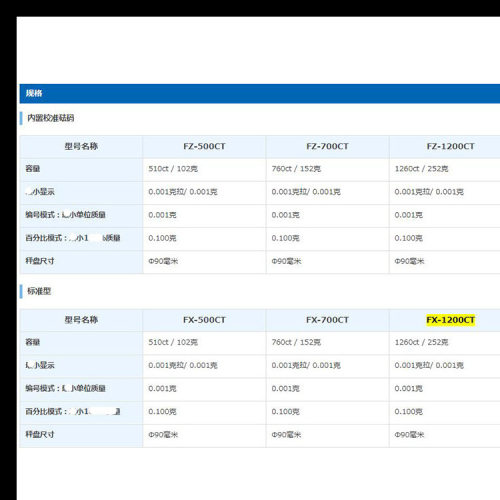Image resolution: width=500 pixels, height=500 pixels.
Task: Select 0.001克拉/ 0.001克 in the FX-1200CT column
Action: click(429, 366)
